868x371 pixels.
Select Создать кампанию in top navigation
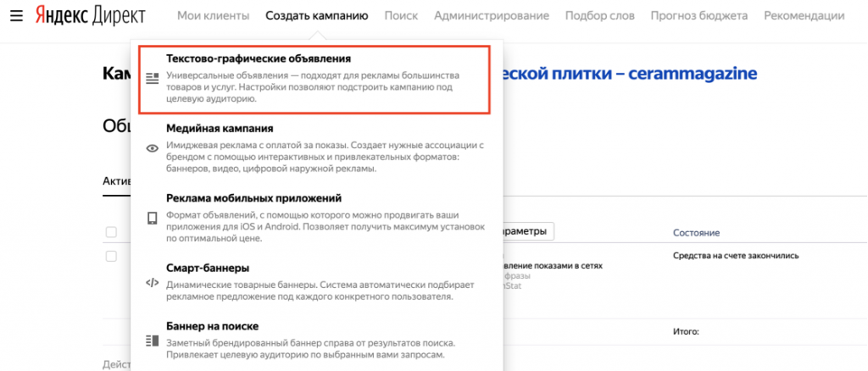click(x=317, y=16)
